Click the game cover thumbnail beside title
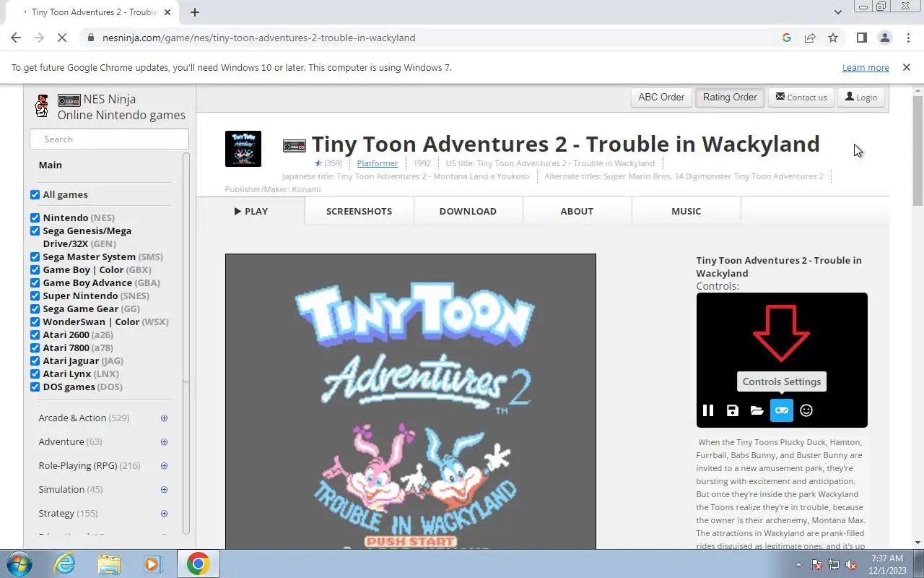 (243, 149)
